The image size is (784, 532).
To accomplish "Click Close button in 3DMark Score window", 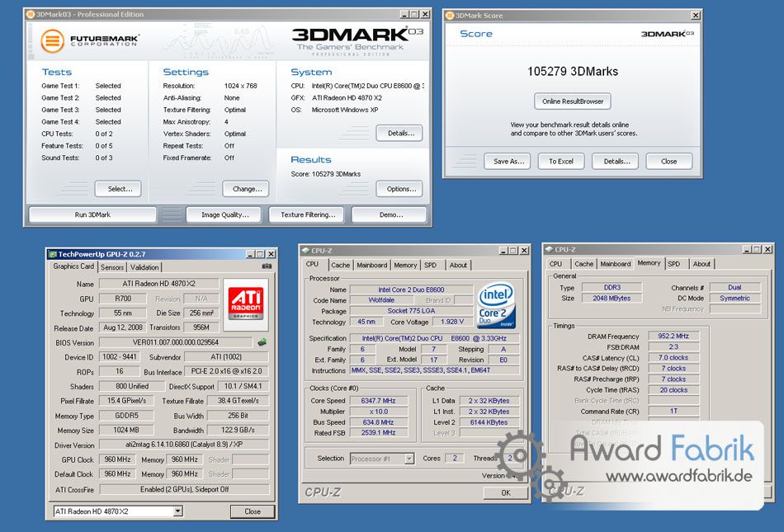I will tap(669, 161).
